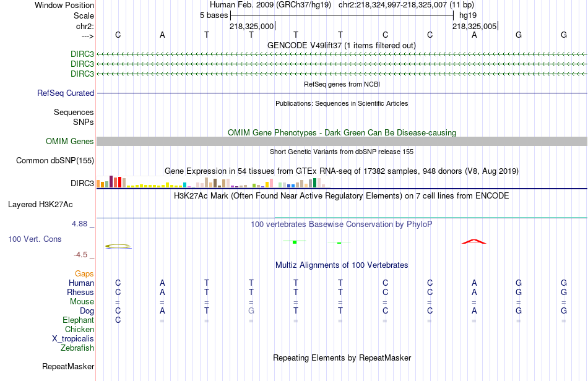Select the Scale label on the left

84,15
